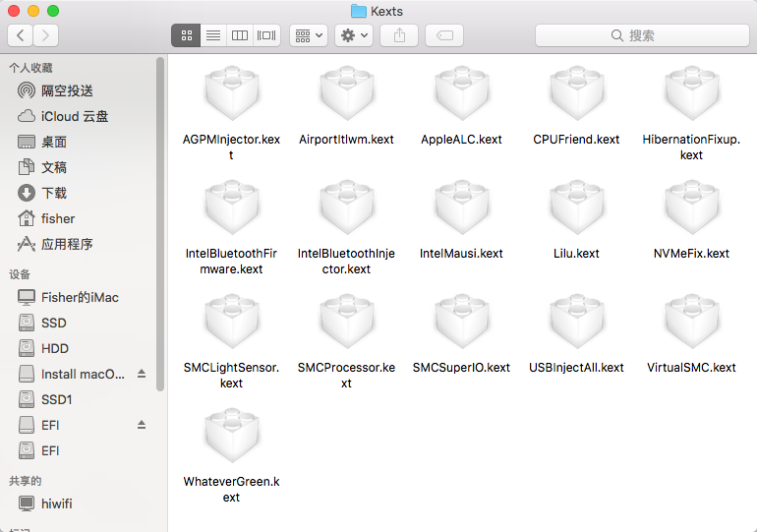757x532 pixels.
Task: Select the SMCProcessor.kext file icon
Action: click(347, 321)
